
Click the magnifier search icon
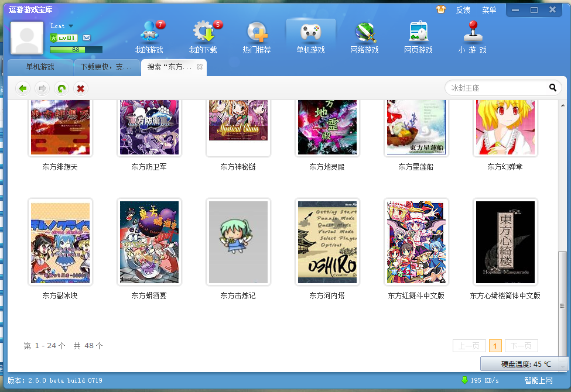pyautogui.click(x=553, y=88)
